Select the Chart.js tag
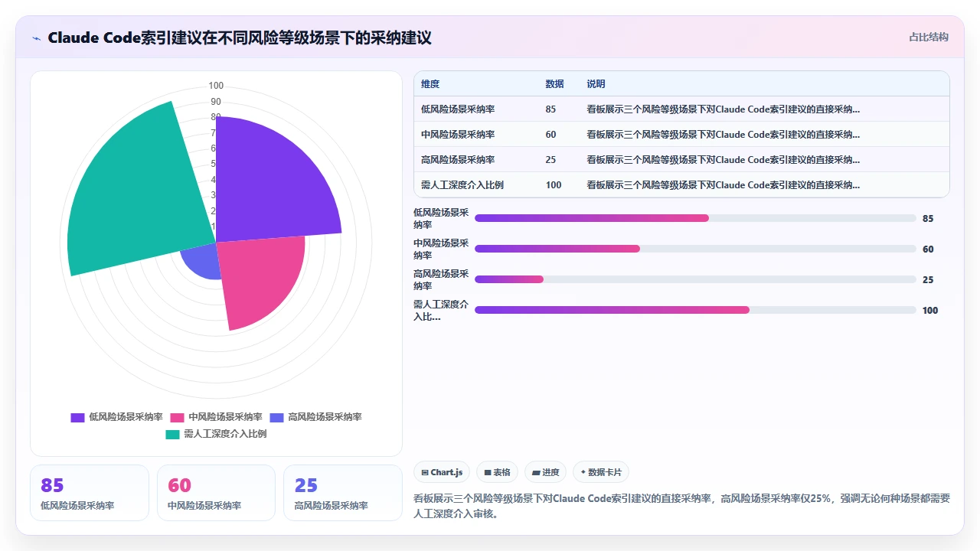The image size is (980, 551). pyautogui.click(x=443, y=472)
